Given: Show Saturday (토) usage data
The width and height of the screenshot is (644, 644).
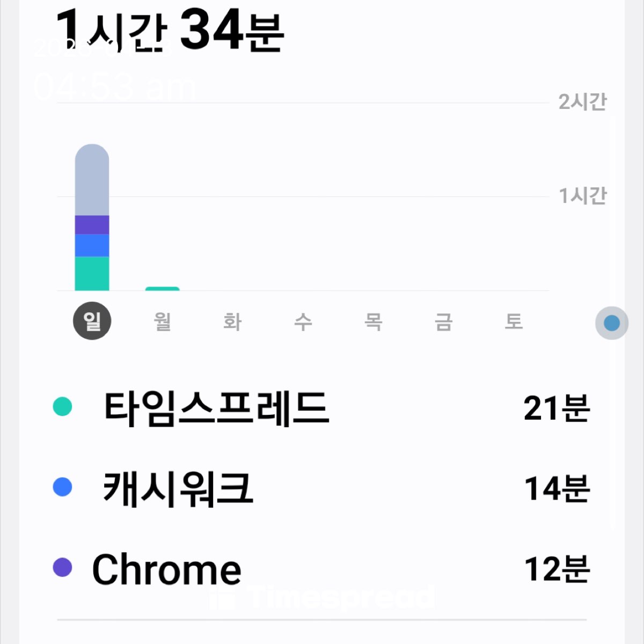Looking at the screenshot, I should 514,321.
